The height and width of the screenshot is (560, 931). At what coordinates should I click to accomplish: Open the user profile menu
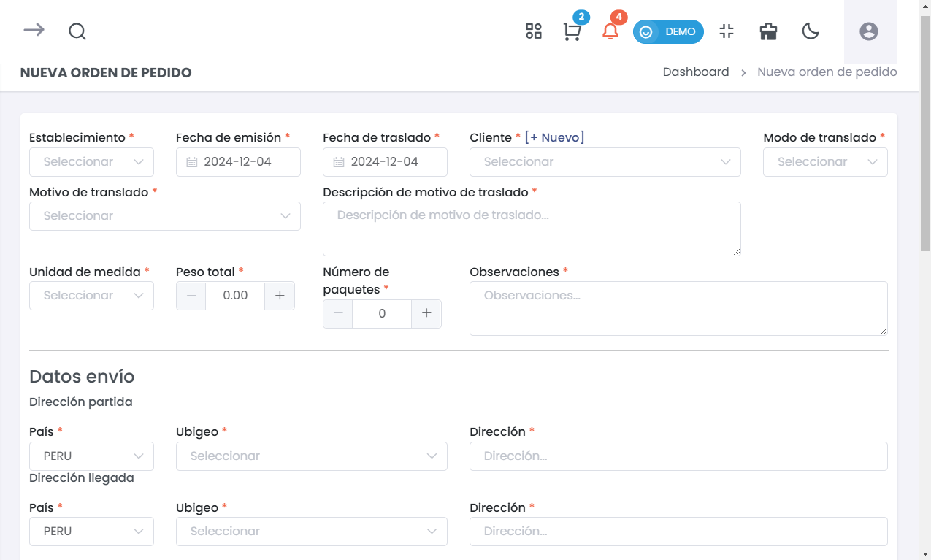tap(868, 31)
